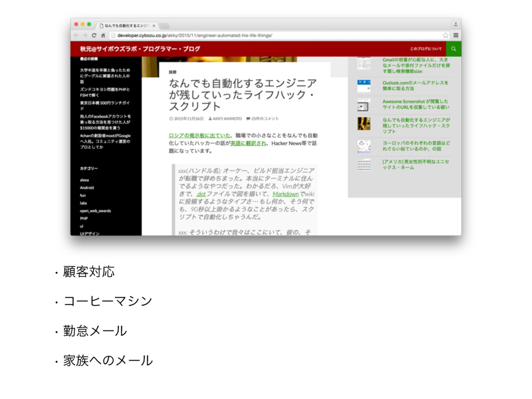Click the browser back arrow
The image size is (532, 399).
point(76,35)
